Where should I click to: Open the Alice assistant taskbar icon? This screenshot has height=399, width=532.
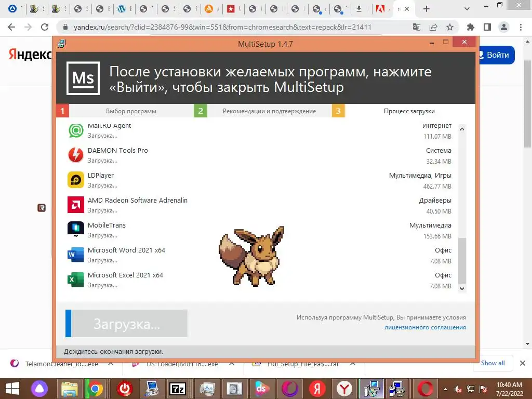[39, 389]
